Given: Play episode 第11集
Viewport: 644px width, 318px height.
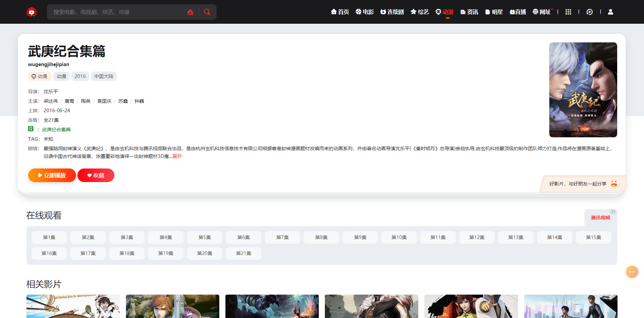Looking at the screenshot, I should pyautogui.click(x=438, y=237).
